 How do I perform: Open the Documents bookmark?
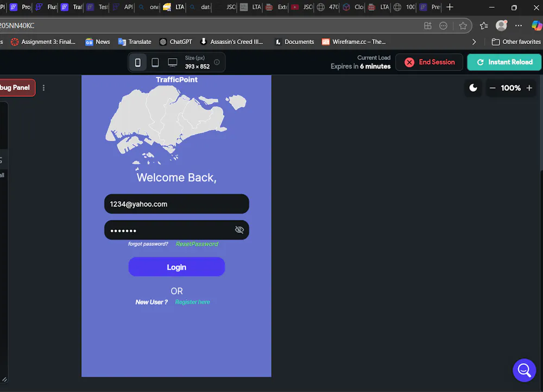(294, 42)
